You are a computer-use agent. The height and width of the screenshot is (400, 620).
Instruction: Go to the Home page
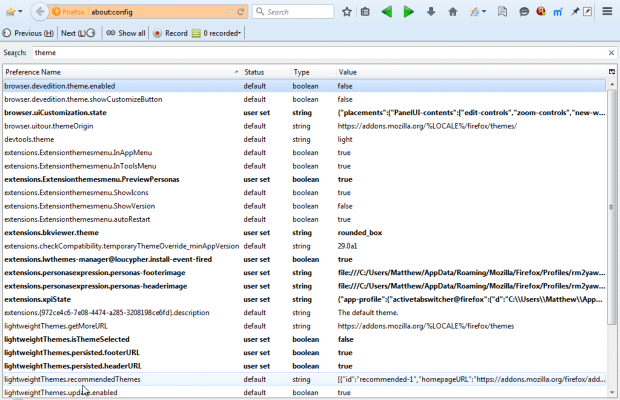coord(453,12)
